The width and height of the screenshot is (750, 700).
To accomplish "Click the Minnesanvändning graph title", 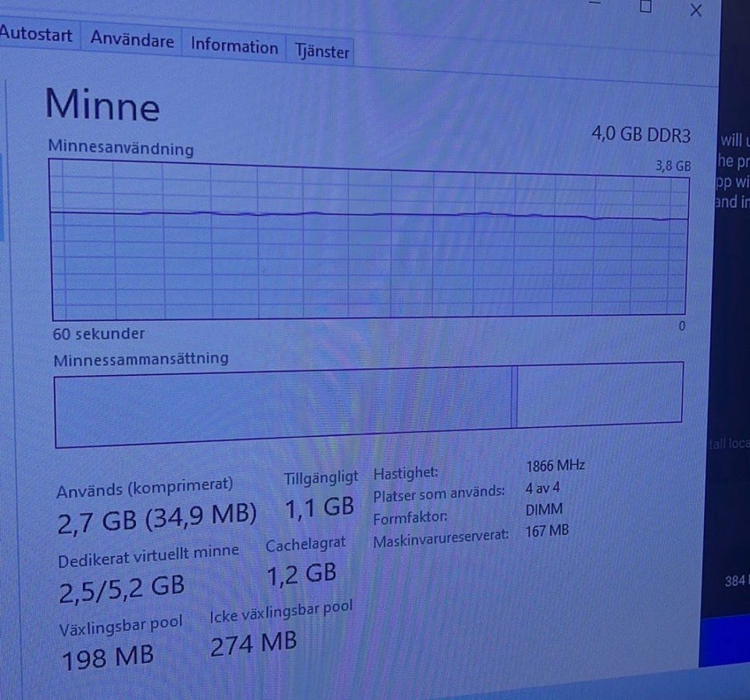I will [121, 147].
